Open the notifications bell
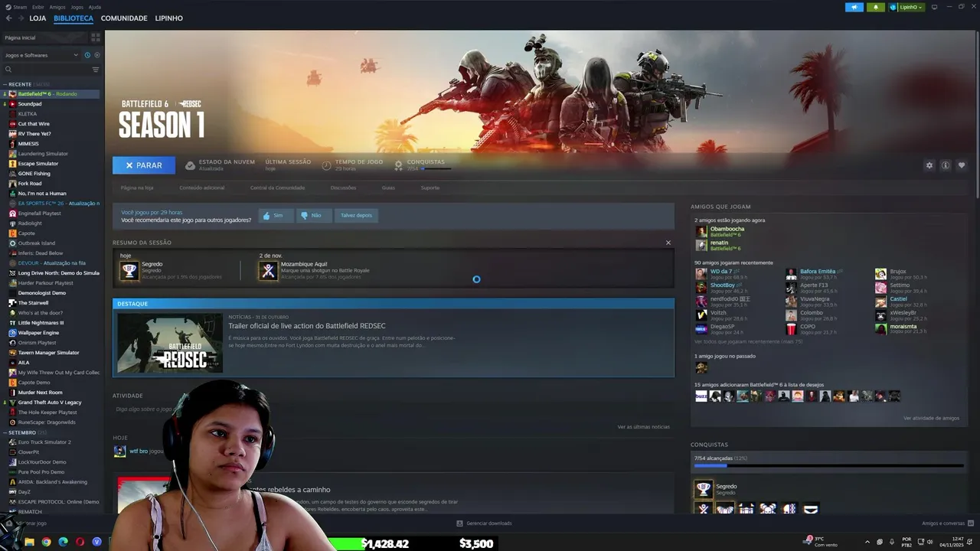Image resolution: width=980 pixels, height=551 pixels. click(876, 7)
